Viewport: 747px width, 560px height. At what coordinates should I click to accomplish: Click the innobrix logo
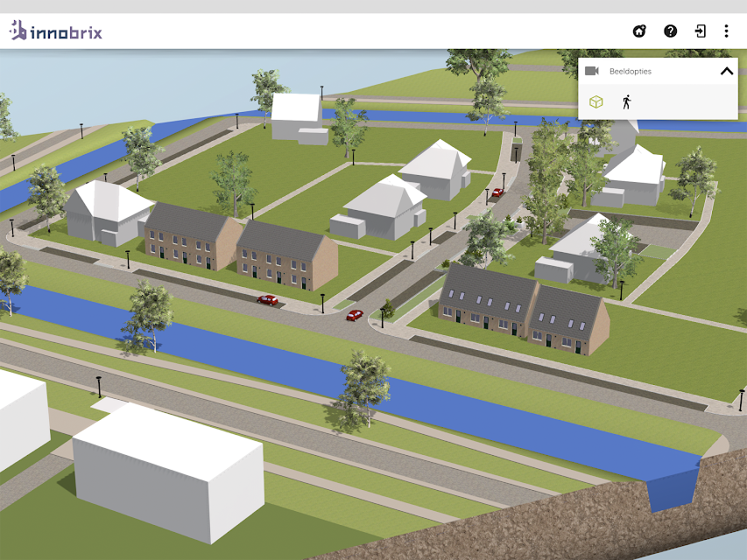pos(56,31)
